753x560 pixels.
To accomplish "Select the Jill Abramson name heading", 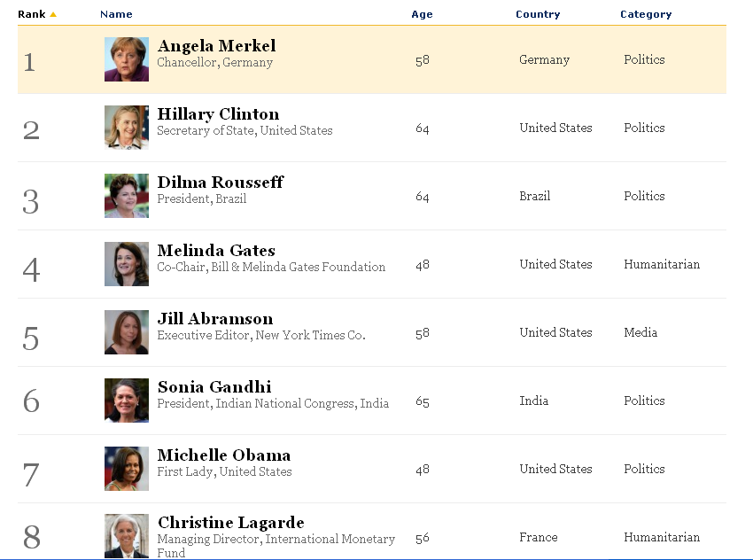I will (x=215, y=319).
